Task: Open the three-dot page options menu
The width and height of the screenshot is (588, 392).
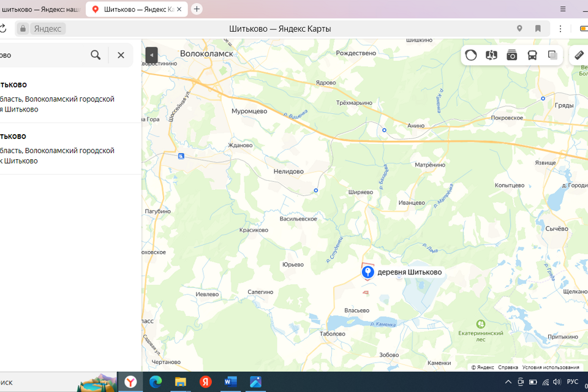Action: pos(560,29)
